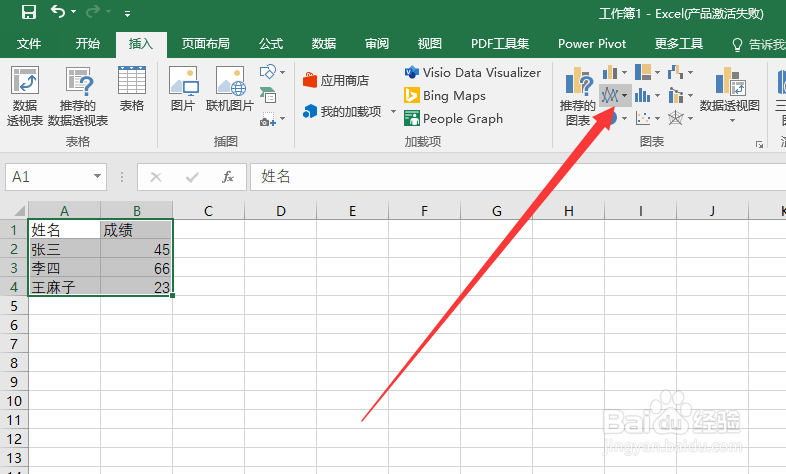786x474 pixels.
Task: Expand the line chart dropdown arrow
Action: [x=625, y=95]
